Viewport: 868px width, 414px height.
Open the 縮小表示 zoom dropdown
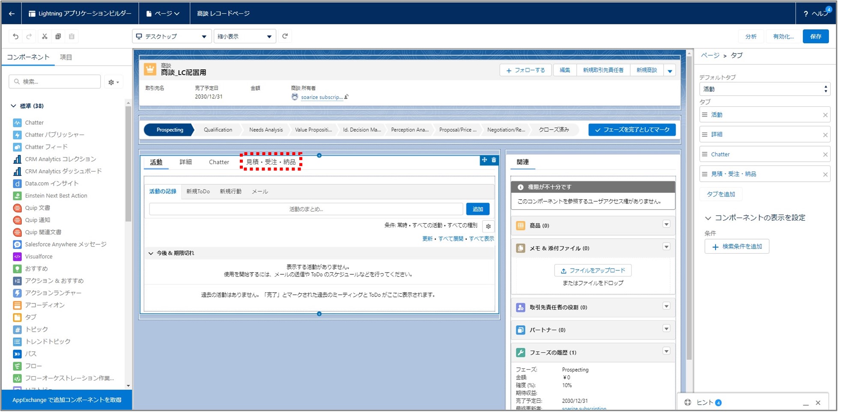pyautogui.click(x=245, y=36)
